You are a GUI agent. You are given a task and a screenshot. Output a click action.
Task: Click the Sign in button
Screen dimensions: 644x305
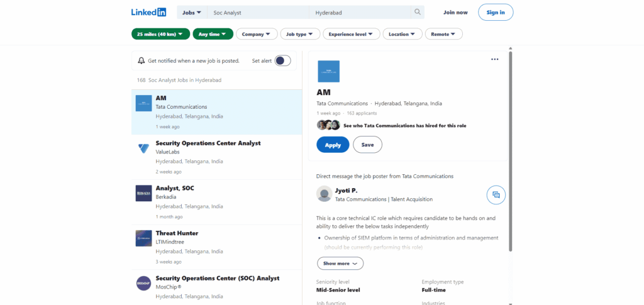click(496, 13)
